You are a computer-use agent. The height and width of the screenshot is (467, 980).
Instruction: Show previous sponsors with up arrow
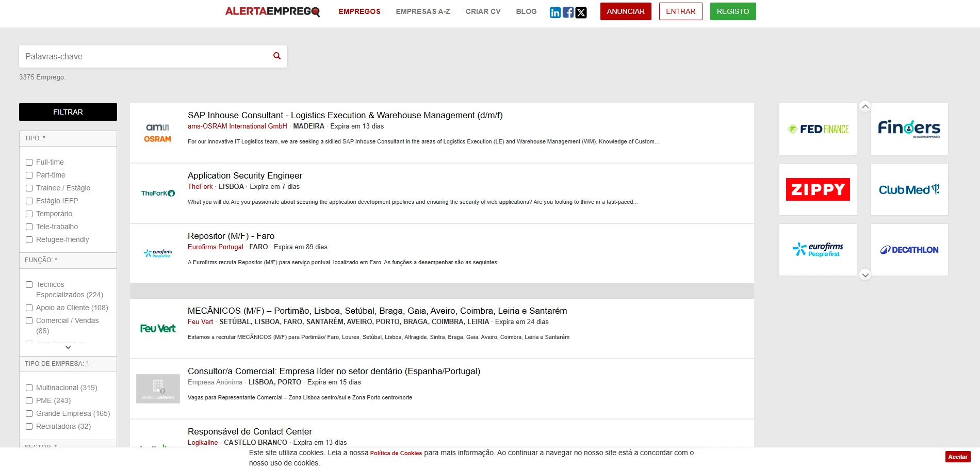pos(865,106)
